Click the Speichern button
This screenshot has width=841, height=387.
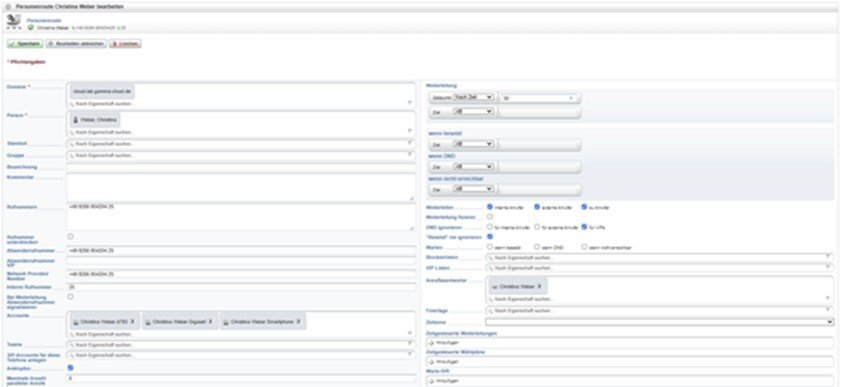[x=25, y=44]
